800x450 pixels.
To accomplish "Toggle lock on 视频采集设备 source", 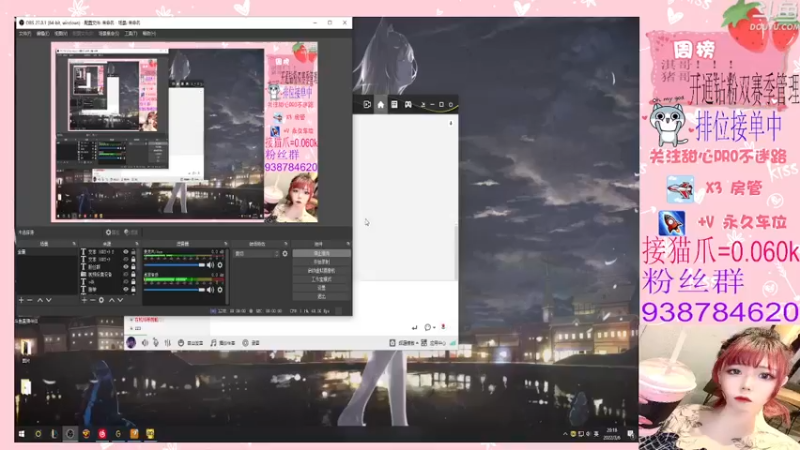I will 133,274.
